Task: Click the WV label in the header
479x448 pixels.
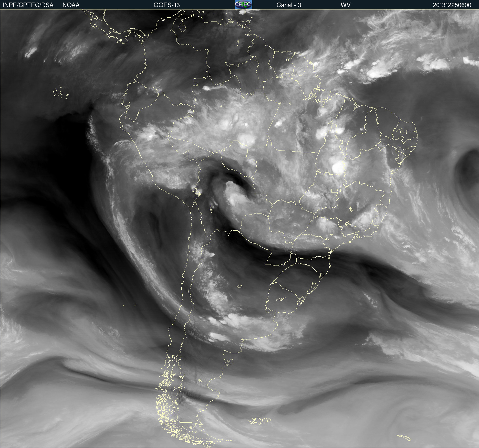Action: click(346, 5)
